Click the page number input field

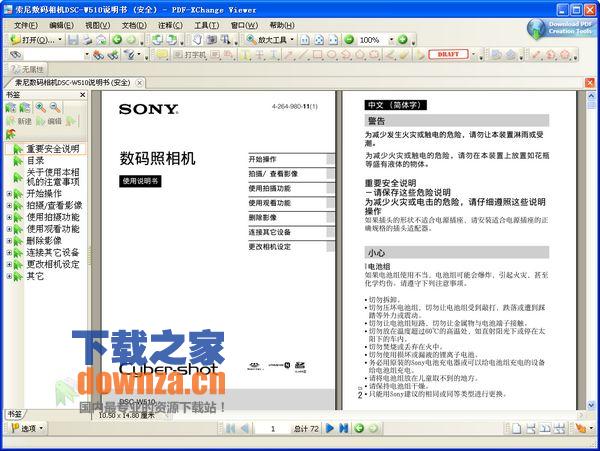[x=272, y=429]
